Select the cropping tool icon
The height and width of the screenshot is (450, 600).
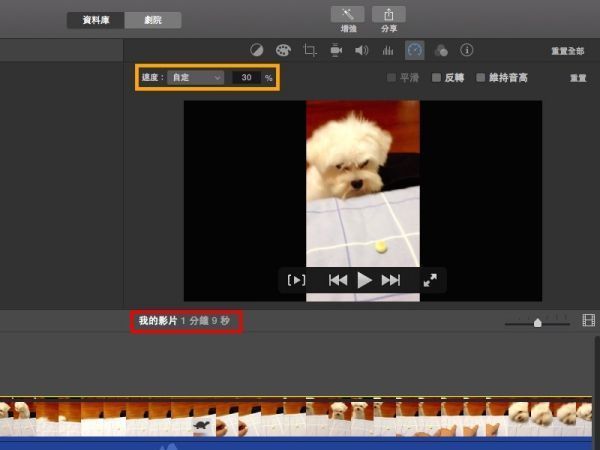[x=310, y=50]
